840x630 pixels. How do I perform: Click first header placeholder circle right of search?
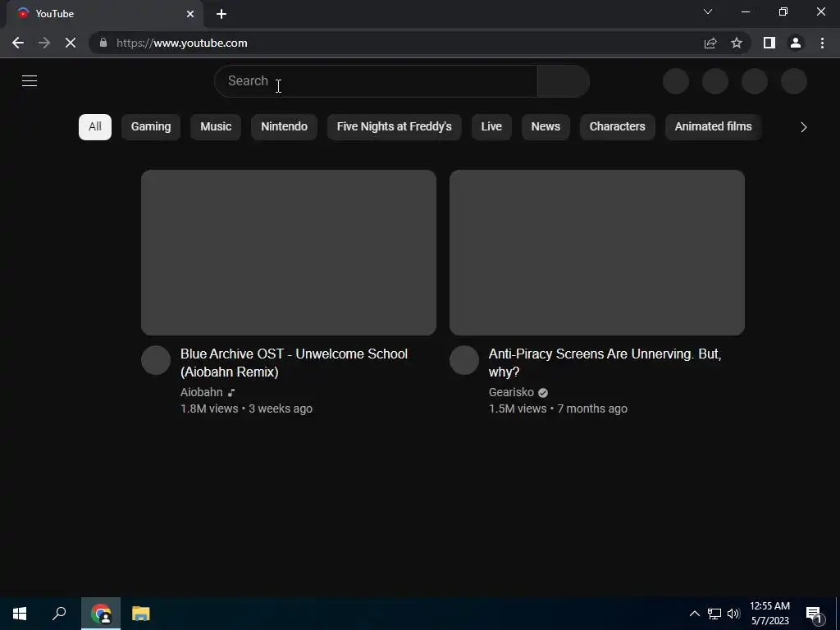676,81
